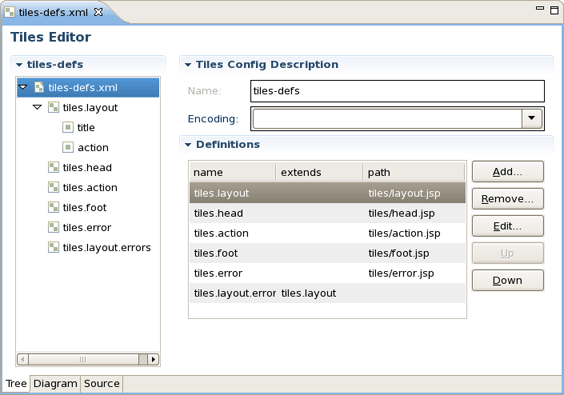Switch to the Diagram tab
Image resolution: width=564 pixels, height=395 pixels.
55,384
